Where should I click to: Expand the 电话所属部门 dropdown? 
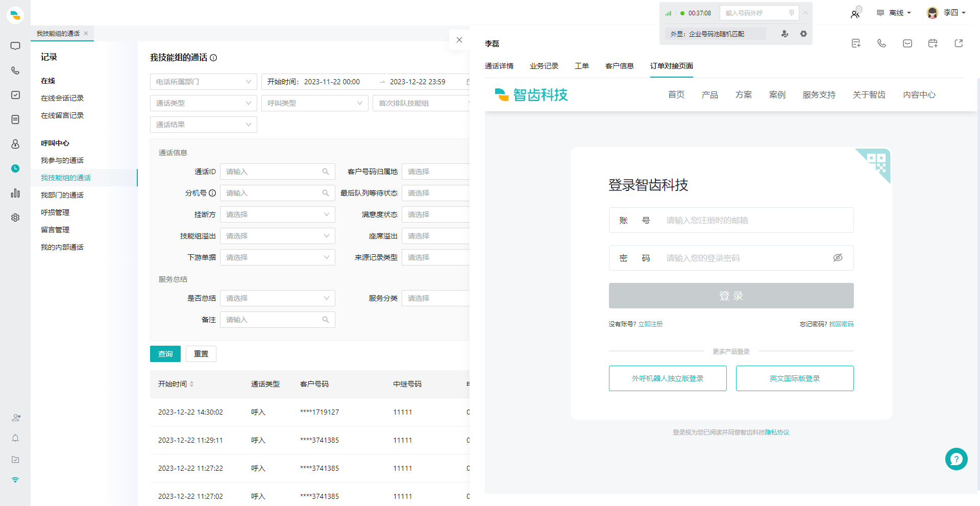click(x=204, y=82)
